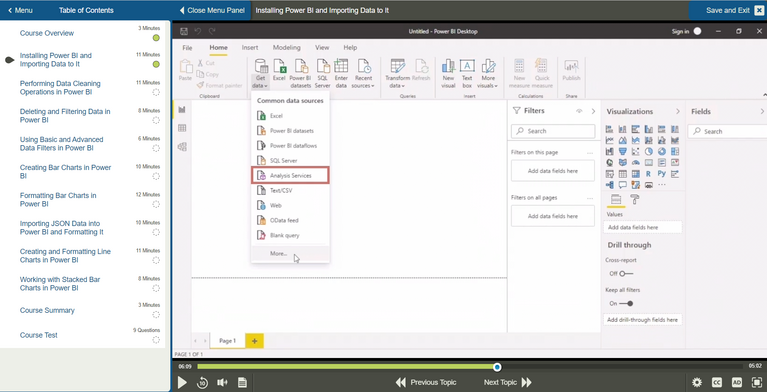767x392 pixels.
Task: Open Performing Data Cleaning Operations topic
Action: coord(60,88)
